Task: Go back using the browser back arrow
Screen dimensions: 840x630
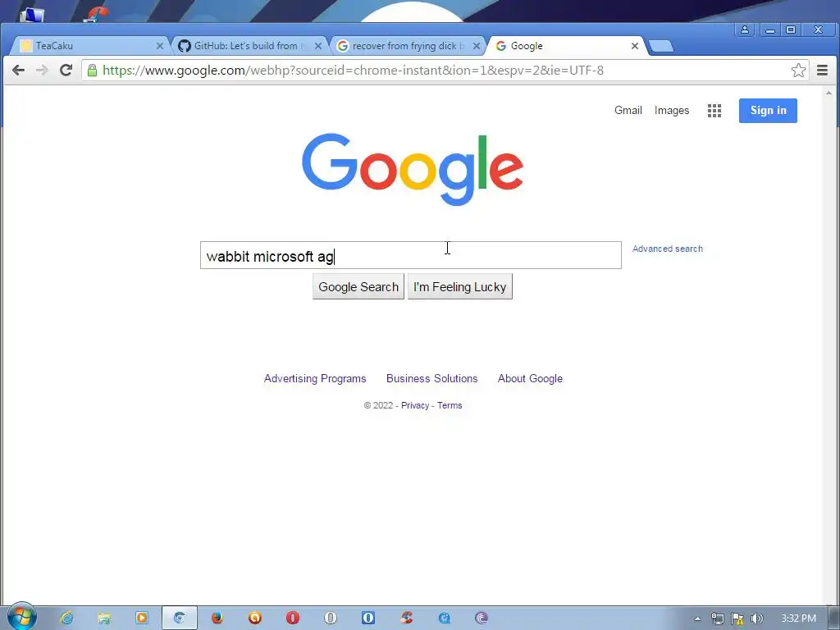Action: (x=18, y=71)
